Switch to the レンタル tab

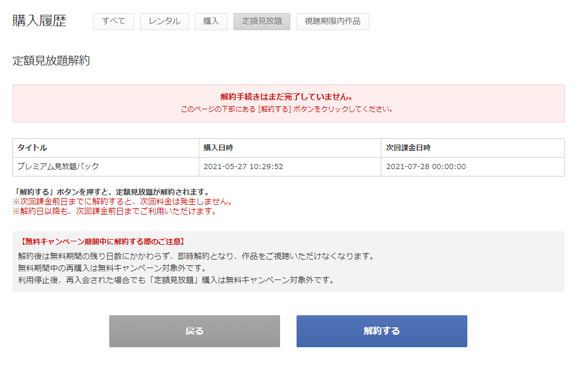165,22
